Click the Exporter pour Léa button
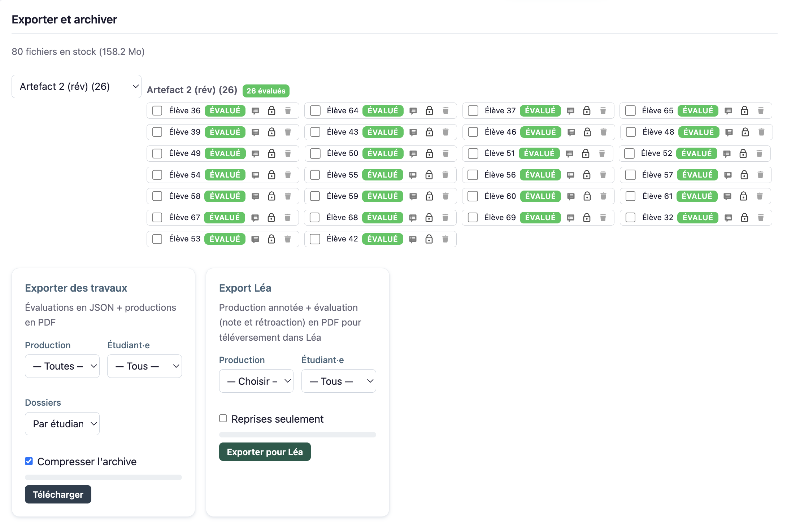 [265, 452]
